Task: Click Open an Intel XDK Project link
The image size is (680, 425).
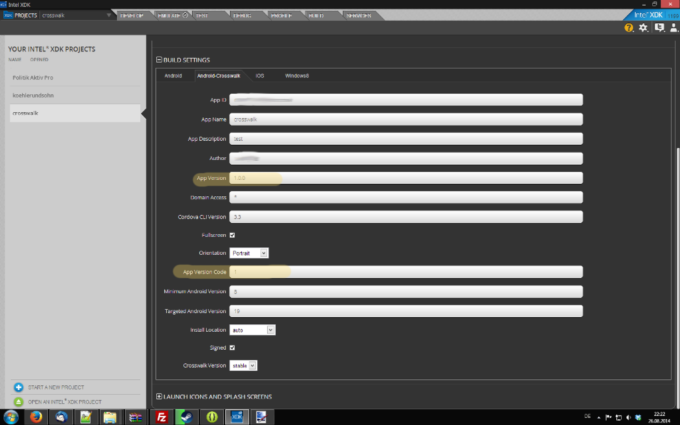Action: tap(65, 402)
